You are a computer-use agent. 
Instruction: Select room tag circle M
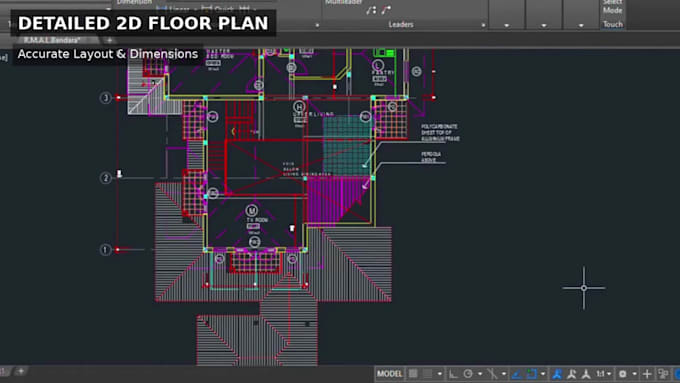pyautogui.click(x=252, y=211)
